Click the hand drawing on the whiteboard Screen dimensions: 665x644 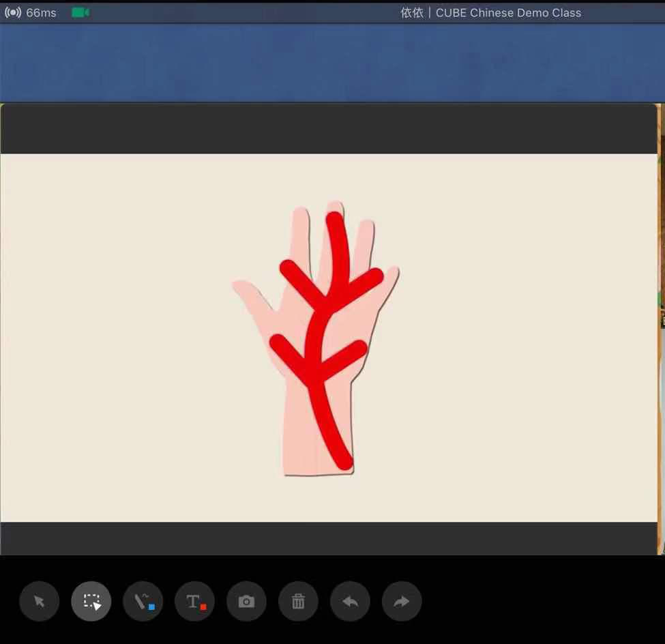click(x=316, y=338)
